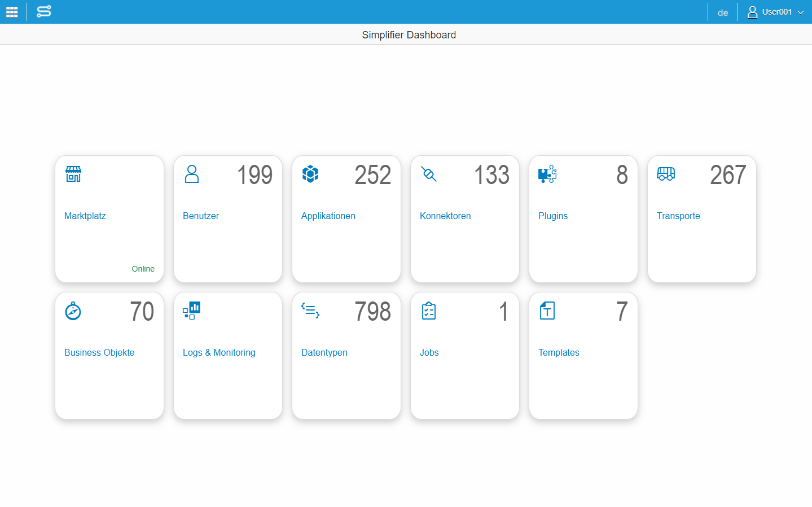Open the app launcher grid icon

[12, 12]
